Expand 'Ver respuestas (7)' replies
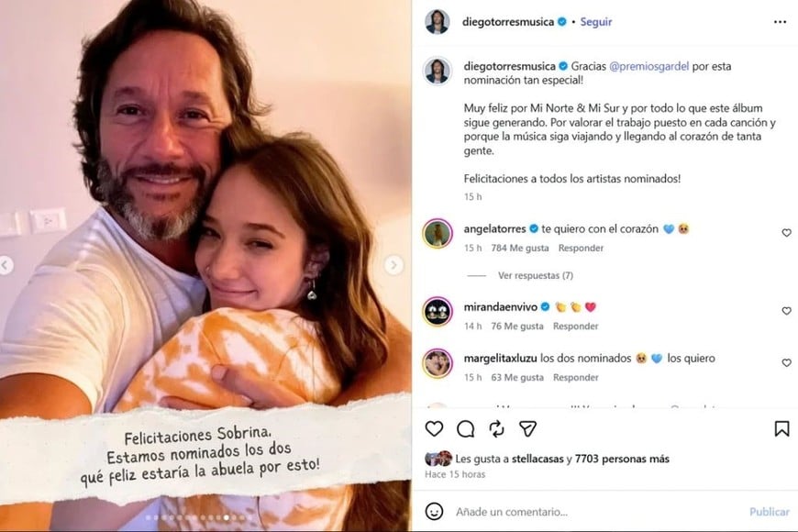 pyautogui.click(x=535, y=275)
